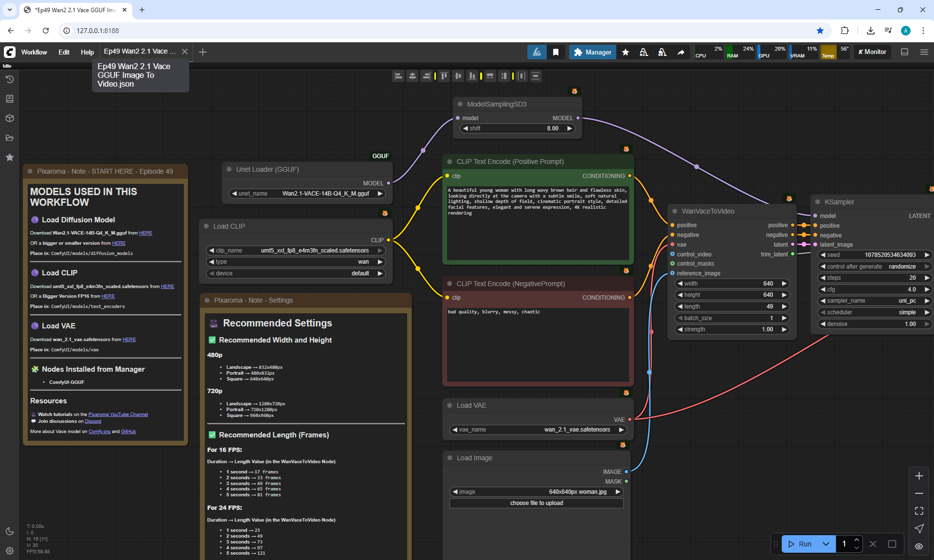This screenshot has width=934, height=560.
Task: Toggle the bottom panel icon
Action: 904,52
